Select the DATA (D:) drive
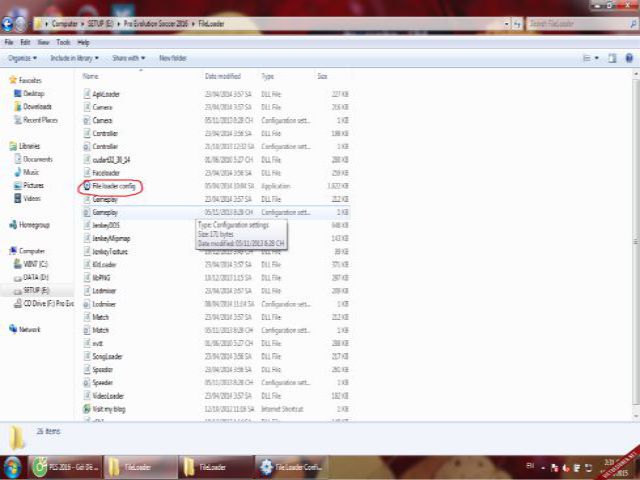The height and width of the screenshot is (480, 640). point(36,277)
